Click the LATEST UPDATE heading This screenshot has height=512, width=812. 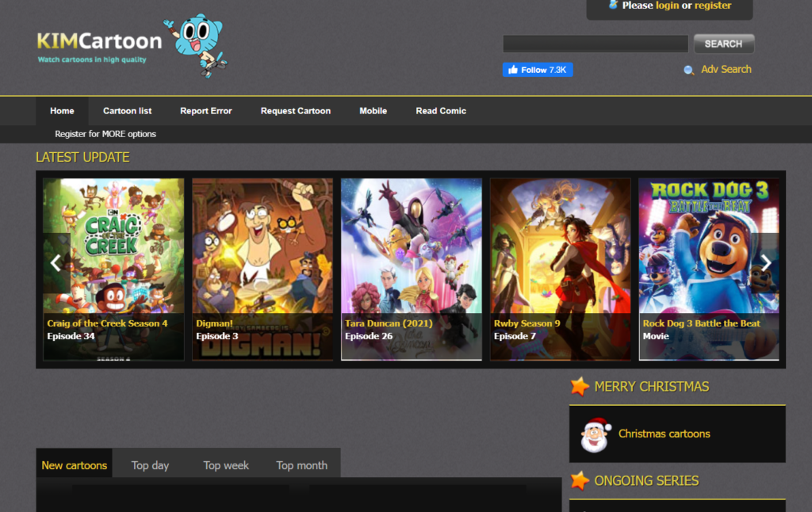click(x=82, y=158)
